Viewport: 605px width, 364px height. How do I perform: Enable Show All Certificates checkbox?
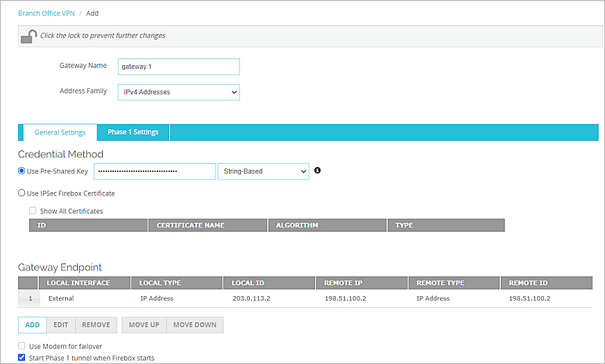(33, 211)
